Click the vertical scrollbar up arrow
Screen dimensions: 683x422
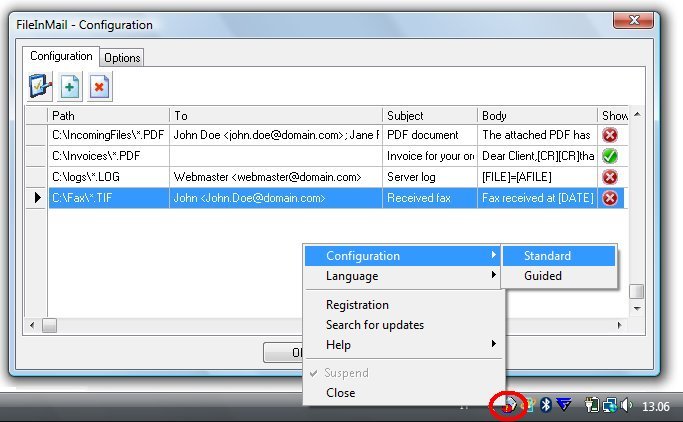[637, 114]
